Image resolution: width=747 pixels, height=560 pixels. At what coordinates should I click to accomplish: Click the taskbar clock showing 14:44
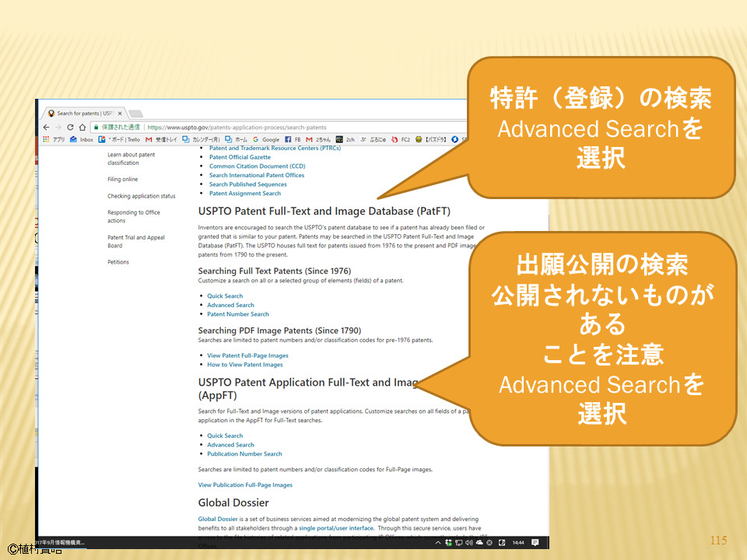pos(518,542)
